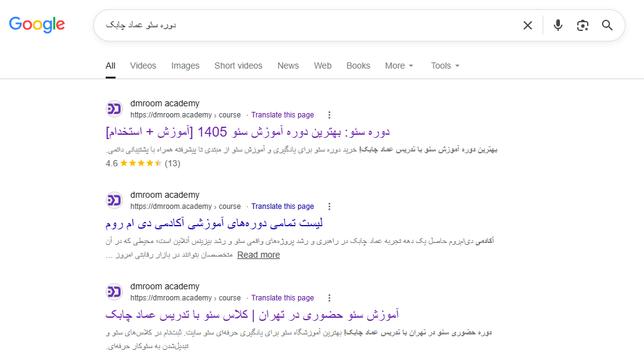Translate the third result page

(282, 298)
